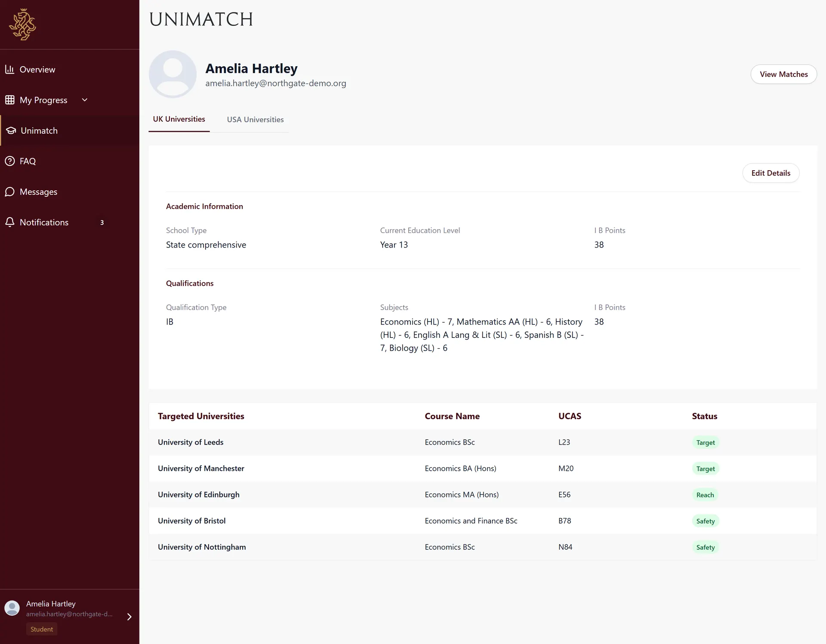This screenshot has height=644, width=826.
Task: Click Economics BSc course for Leeds
Action: (x=450, y=442)
